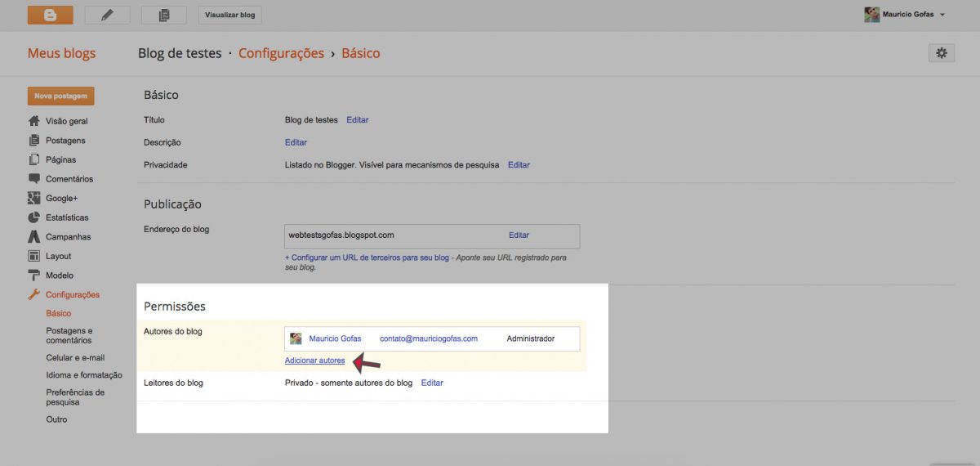The image size is (980, 466).
Task: Open Layout in sidebar
Action: click(x=59, y=256)
